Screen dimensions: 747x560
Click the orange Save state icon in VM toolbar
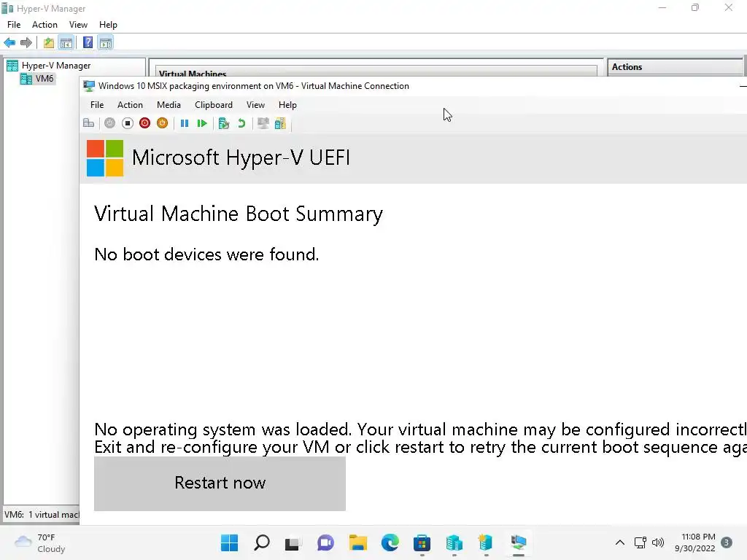pyautogui.click(x=163, y=123)
